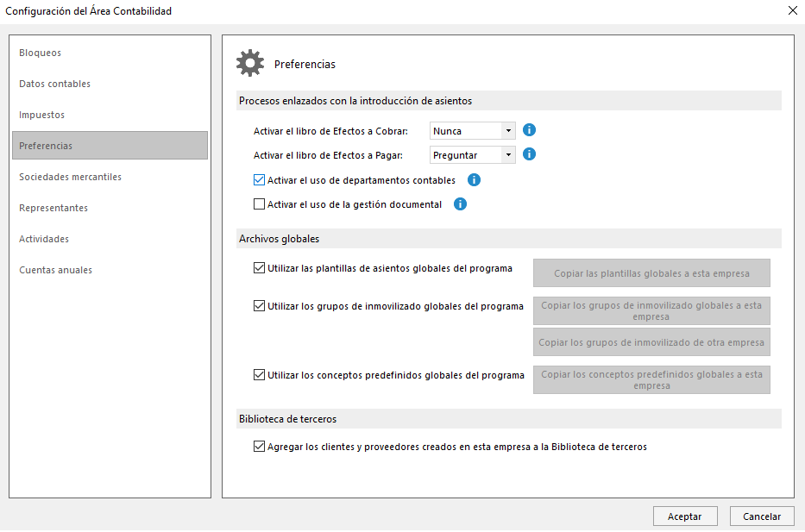The height and width of the screenshot is (532, 805).
Task: Enable uso de la gestión documental
Action: (x=259, y=204)
